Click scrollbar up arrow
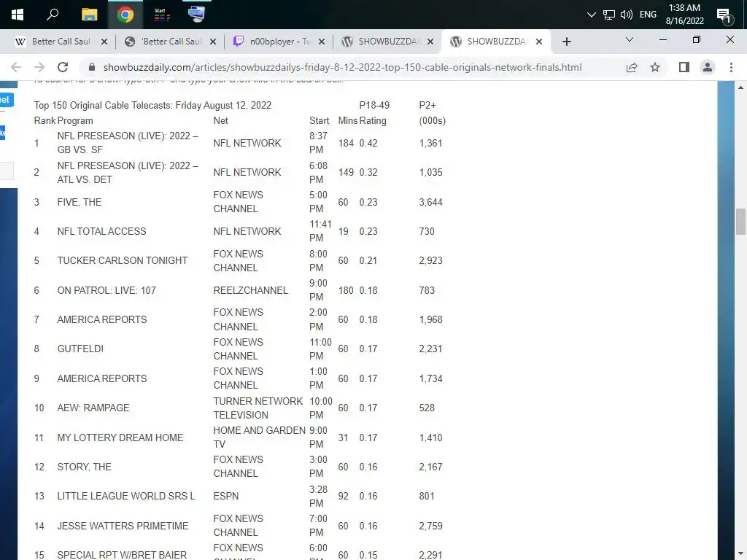Viewport: 747px width, 560px height. (x=740, y=87)
